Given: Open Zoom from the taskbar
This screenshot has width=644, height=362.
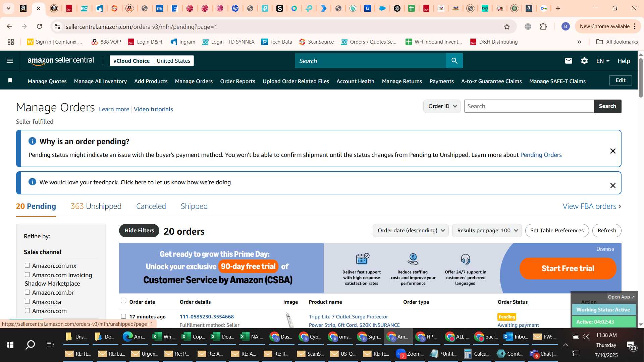Looking at the screenshot, I should pos(410,354).
